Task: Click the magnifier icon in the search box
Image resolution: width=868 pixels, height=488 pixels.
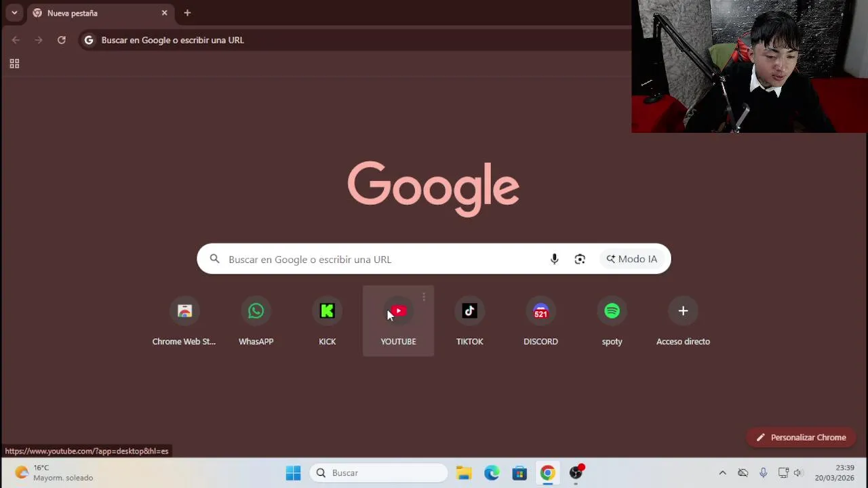Action: 214,259
